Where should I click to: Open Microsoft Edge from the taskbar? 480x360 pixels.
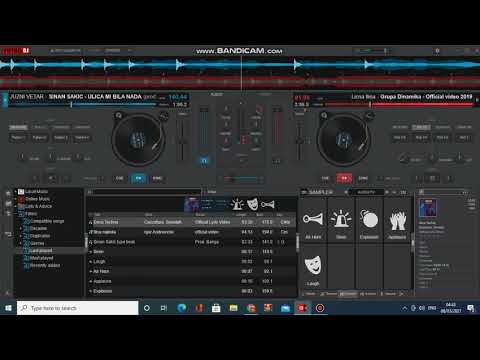point(182,308)
